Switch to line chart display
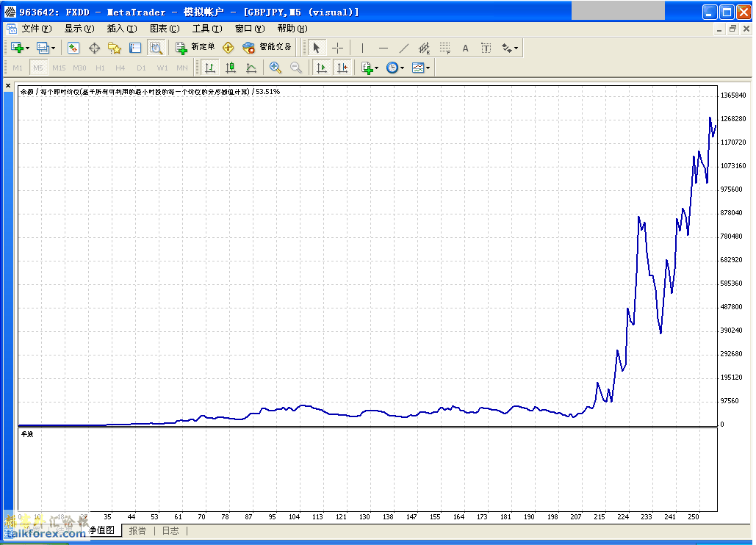The width and height of the screenshot is (756, 545). coord(251,68)
